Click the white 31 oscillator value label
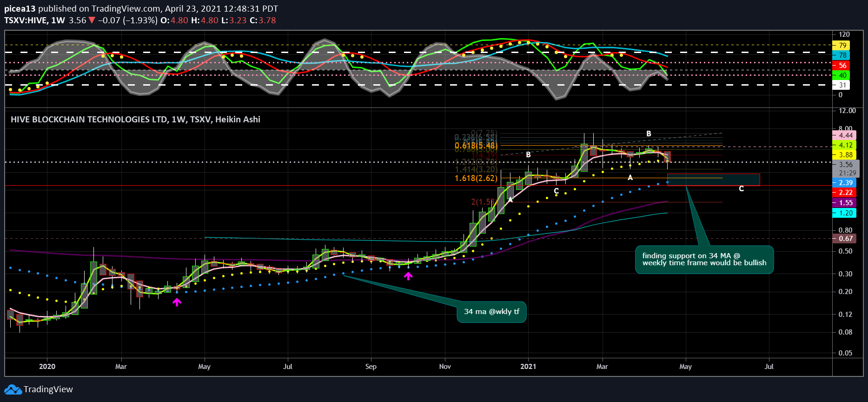Image resolution: width=868 pixels, height=402 pixels. tap(841, 85)
